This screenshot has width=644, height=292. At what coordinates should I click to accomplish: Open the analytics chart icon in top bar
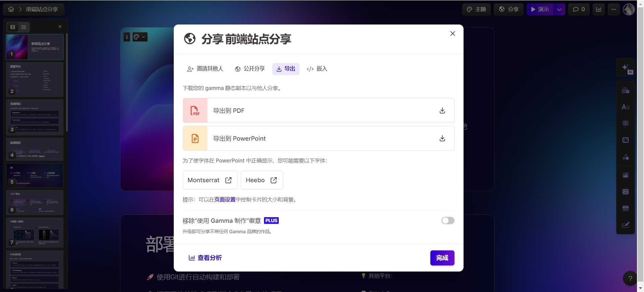tap(599, 9)
